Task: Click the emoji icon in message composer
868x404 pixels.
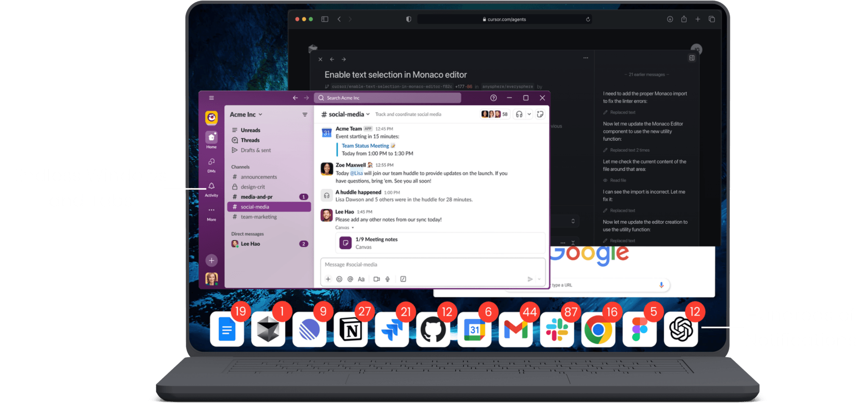Action: tap(339, 279)
